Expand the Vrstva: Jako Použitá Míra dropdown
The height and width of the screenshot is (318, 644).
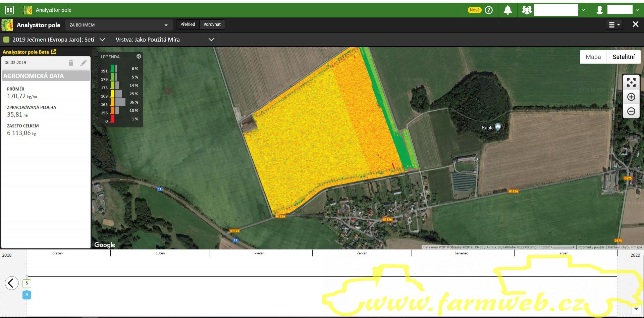point(211,40)
